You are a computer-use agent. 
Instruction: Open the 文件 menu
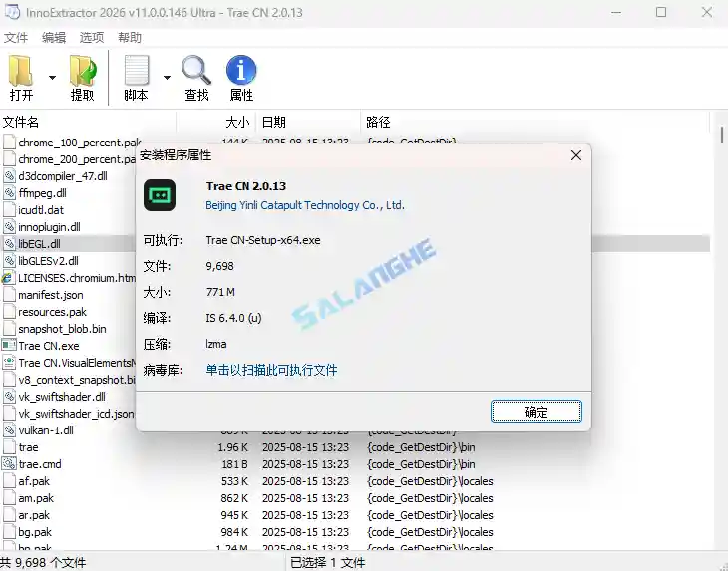(x=16, y=38)
